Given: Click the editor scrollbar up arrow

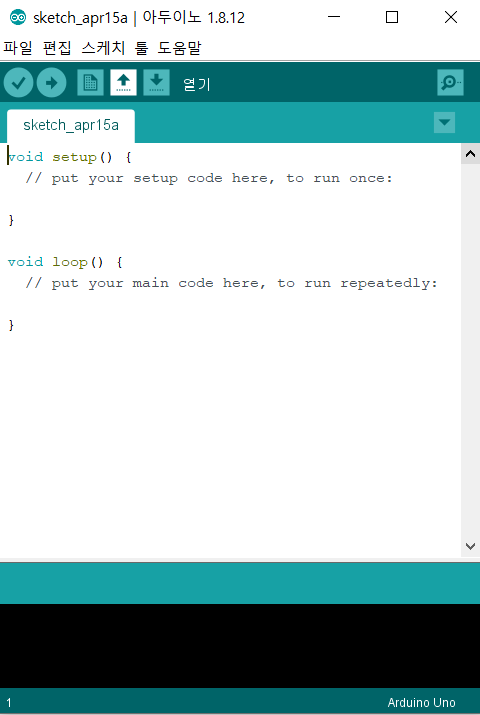Looking at the screenshot, I should (x=470, y=154).
